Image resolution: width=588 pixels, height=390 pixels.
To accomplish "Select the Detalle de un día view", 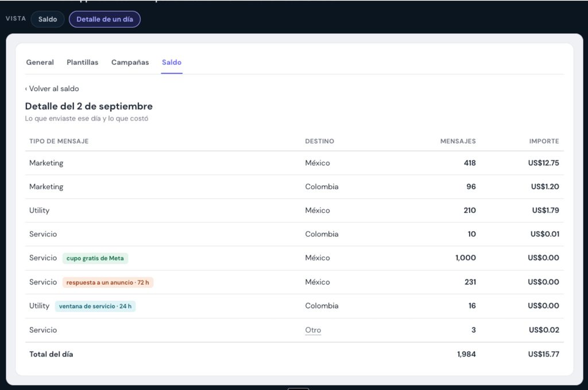I will click(x=105, y=19).
